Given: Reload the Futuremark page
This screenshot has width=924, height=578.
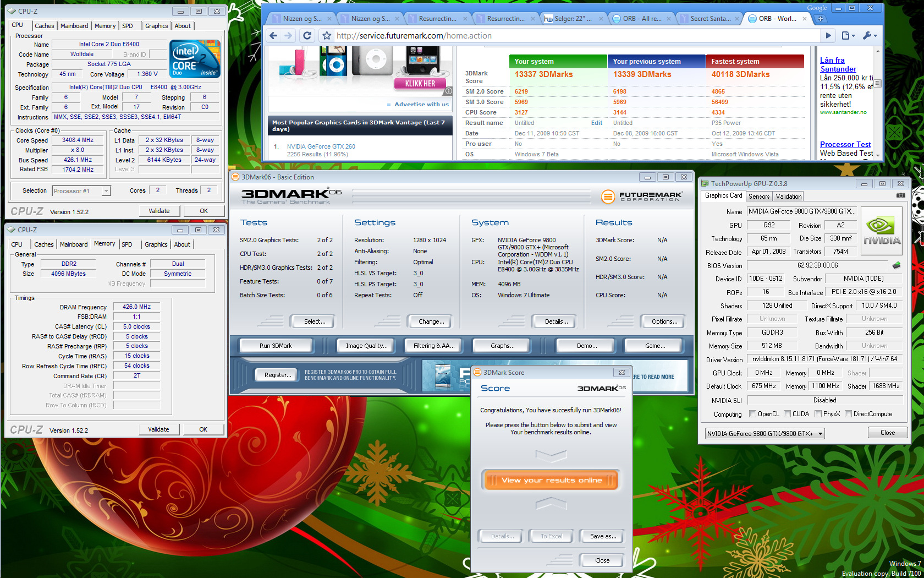Looking at the screenshot, I should tap(307, 36).
